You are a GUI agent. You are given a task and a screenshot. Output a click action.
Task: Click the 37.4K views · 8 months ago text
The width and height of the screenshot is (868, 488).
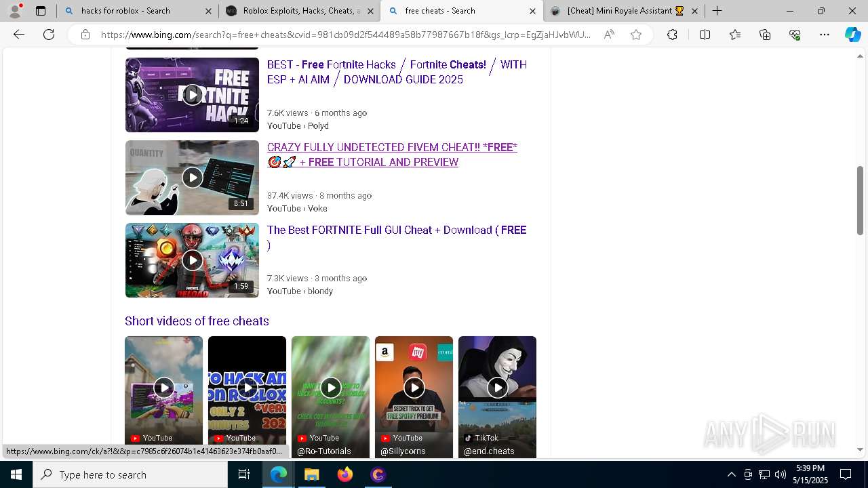click(319, 196)
